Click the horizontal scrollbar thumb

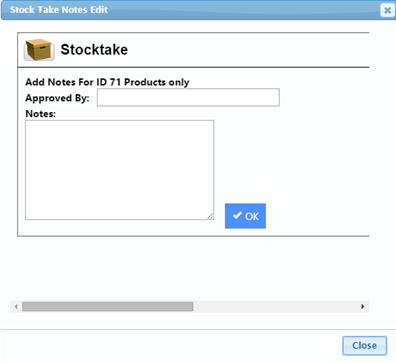pyautogui.click(x=108, y=306)
